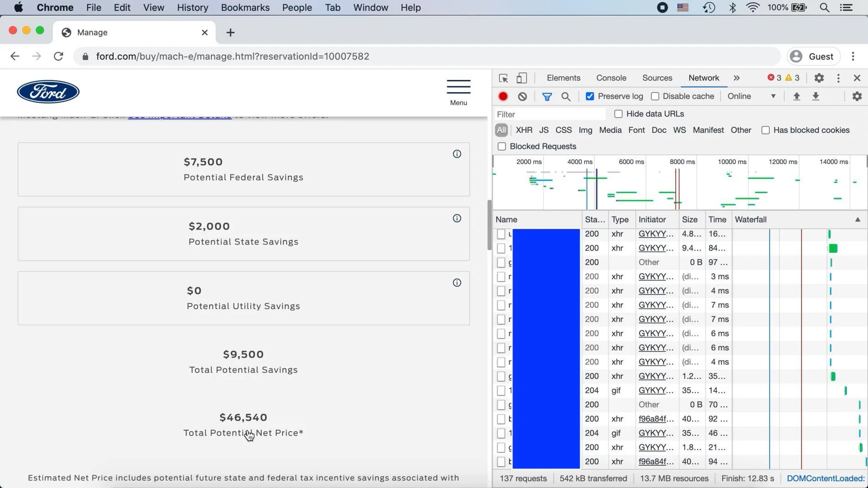Click the site lock icon in address bar

85,57
